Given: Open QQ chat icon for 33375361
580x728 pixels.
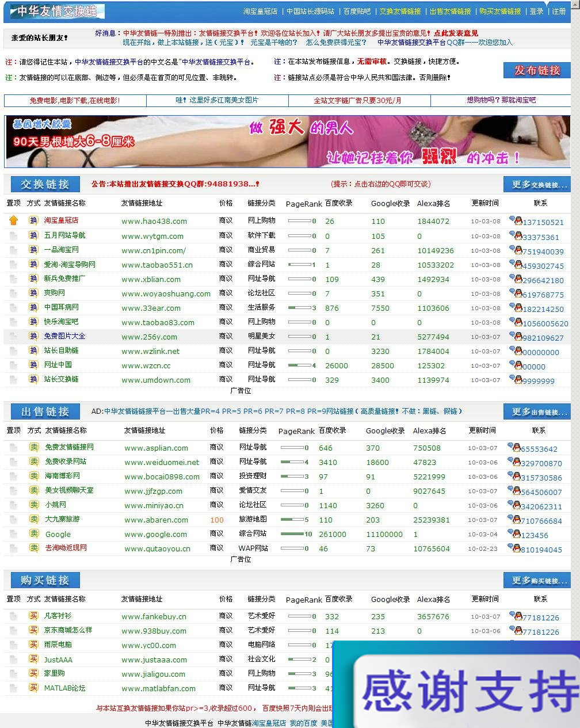Looking at the screenshot, I should tap(516, 235).
